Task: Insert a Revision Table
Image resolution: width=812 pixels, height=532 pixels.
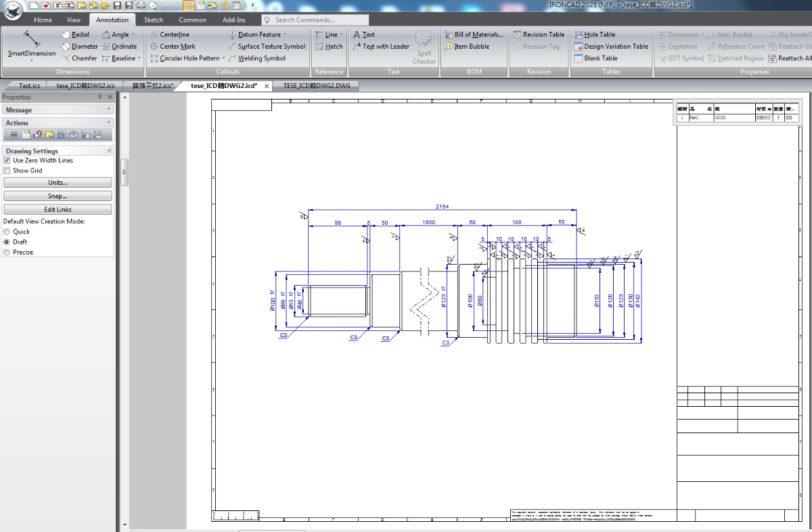Action: 539,35
